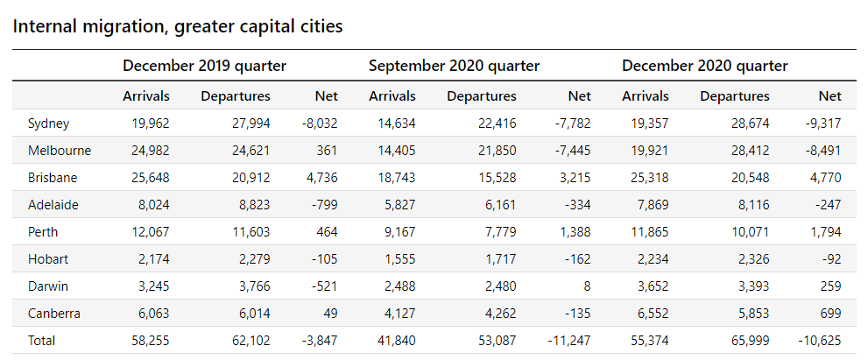This screenshot has width=868, height=360.
Task: Click the Darwin row label
Action: pos(47,286)
